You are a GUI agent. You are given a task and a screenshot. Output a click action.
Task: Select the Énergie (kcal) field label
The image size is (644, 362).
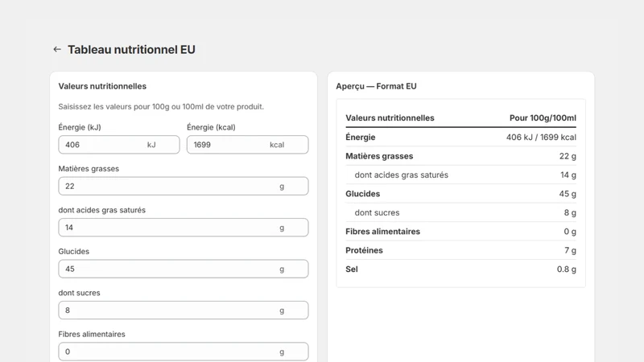[211, 127]
